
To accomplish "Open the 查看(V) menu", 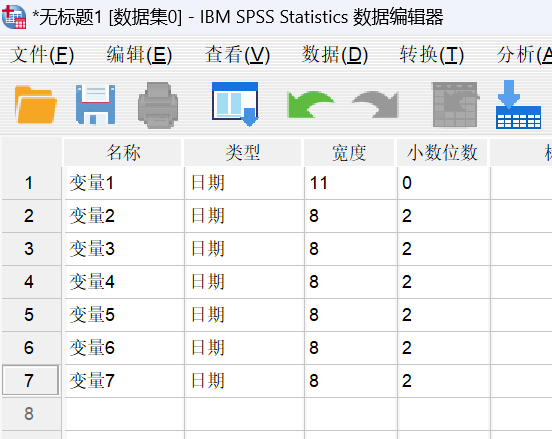I will point(238,55).
